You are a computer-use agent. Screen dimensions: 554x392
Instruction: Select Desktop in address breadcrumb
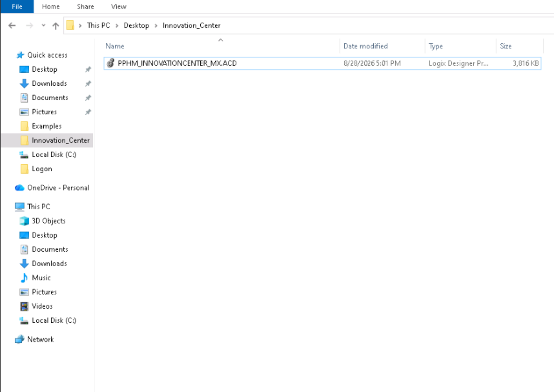[136, 25]
